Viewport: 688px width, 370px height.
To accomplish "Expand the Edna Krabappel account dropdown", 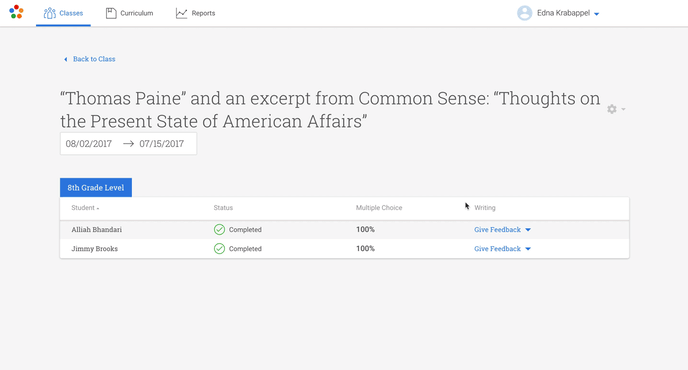I will [596, 14].
